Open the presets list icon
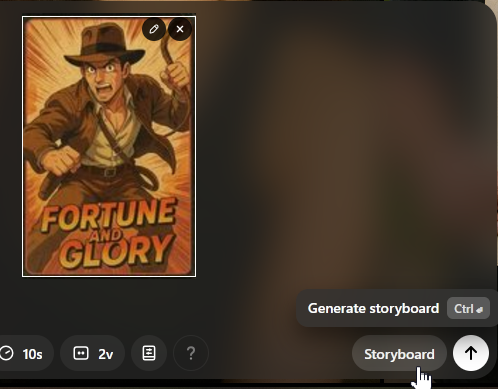498x389 pixels. point(149,353)
